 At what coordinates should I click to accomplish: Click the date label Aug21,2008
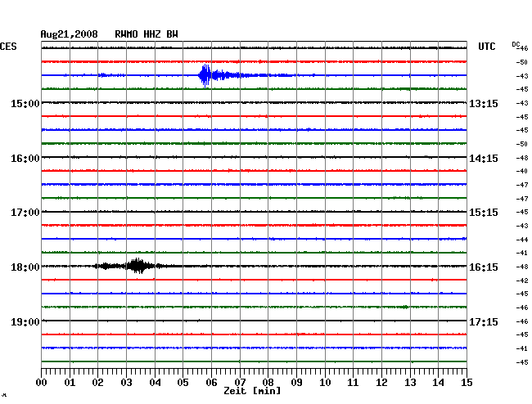point(70,34)
